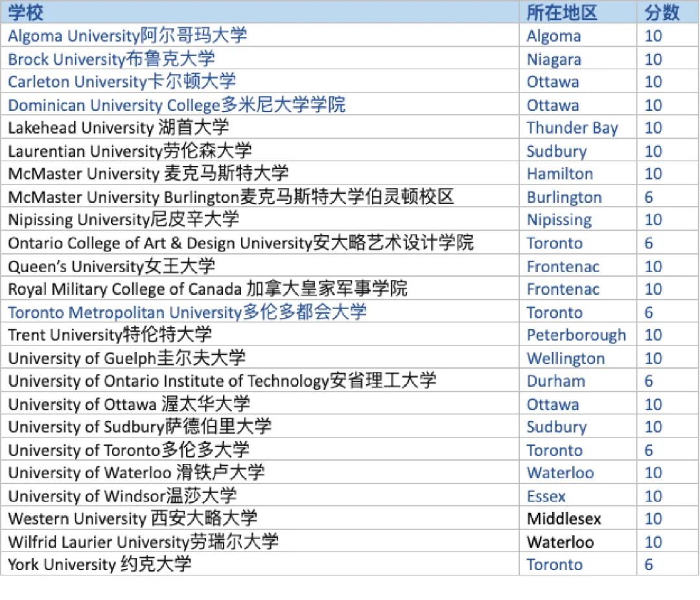Open the Carleton University卡尔顿大学 link
The image size is (700, 600).
pyautogui.click(x=122, y=81)
